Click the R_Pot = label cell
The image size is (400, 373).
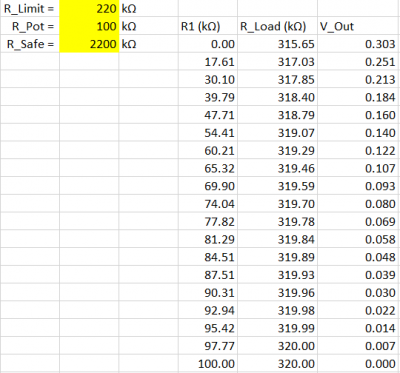tap(30, 26)
